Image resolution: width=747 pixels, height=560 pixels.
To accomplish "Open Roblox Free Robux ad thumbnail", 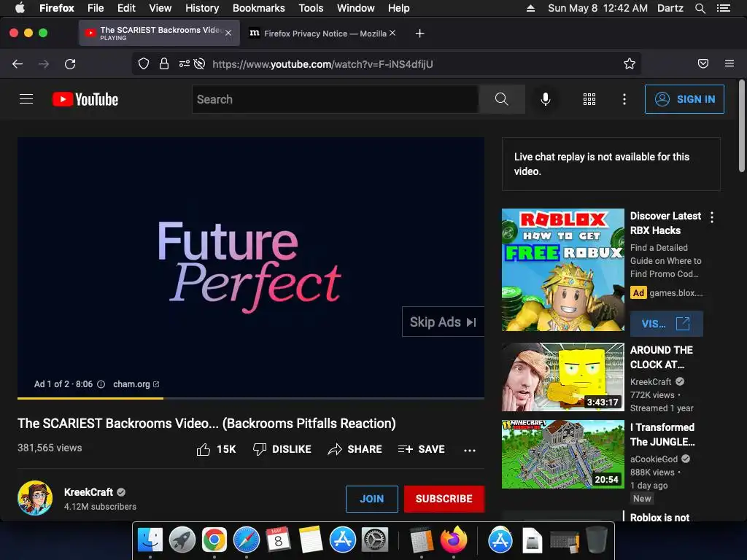I will pyautogui.click(x=562, y=270).
